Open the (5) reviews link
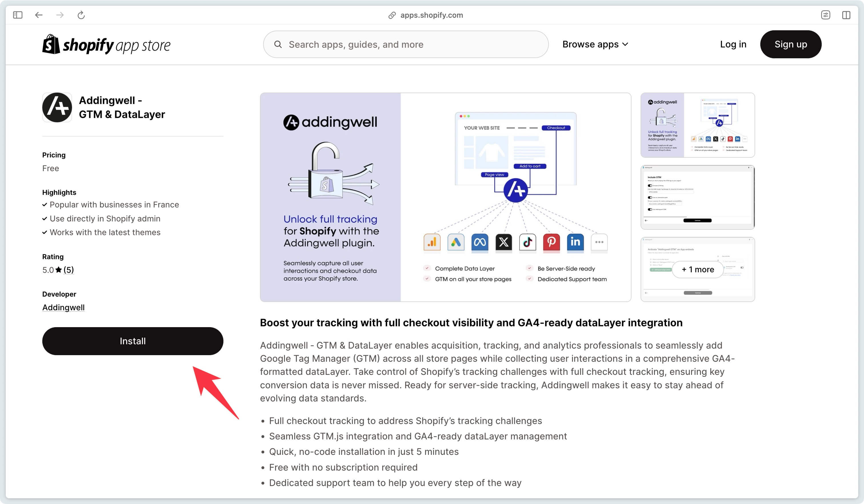This screenshot has height=504, width=864. coord(69,270)
